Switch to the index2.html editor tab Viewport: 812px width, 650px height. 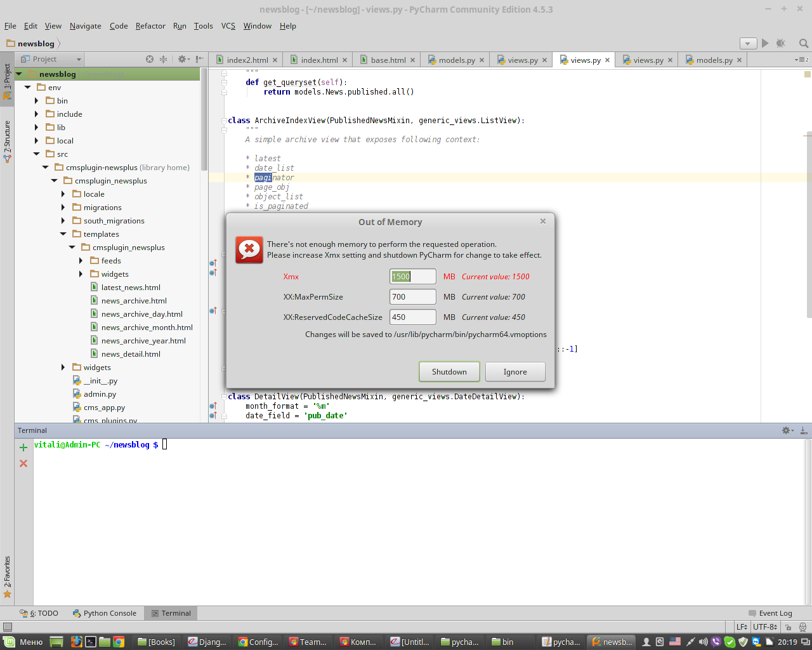pos(247,60)
